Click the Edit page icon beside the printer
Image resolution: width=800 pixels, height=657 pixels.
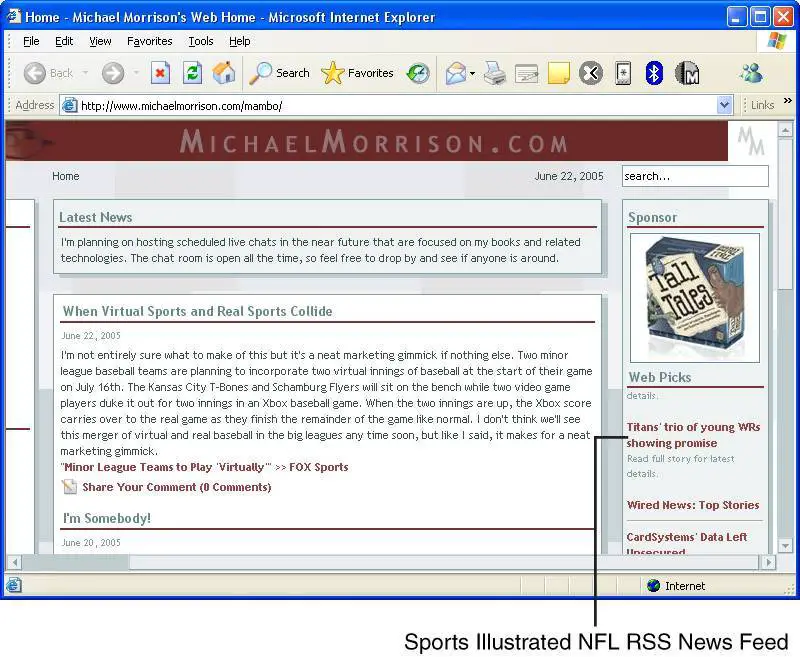click(x=527, y=74)
